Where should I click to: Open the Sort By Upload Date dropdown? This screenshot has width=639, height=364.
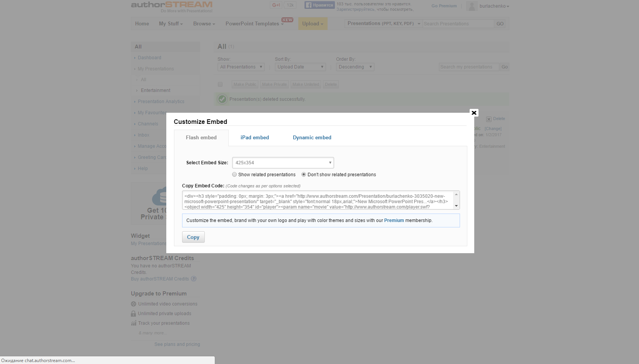pyautogui.click(x=300, y=67)
